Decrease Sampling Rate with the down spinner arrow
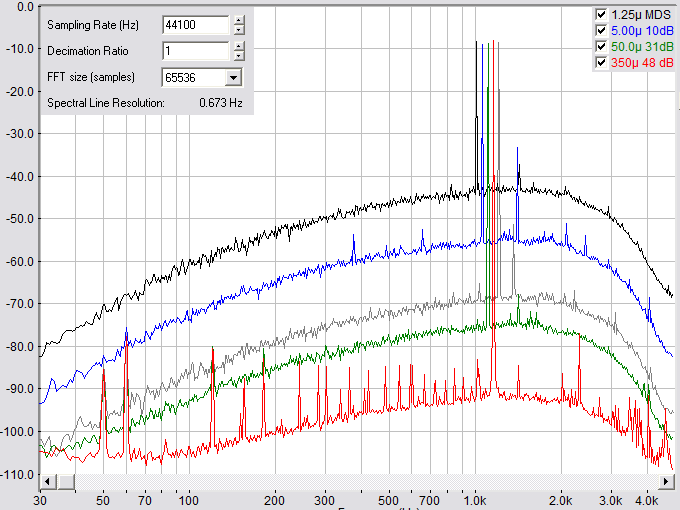Image resolution: width=680 pixels, height=510 pixels. [238, 30]
